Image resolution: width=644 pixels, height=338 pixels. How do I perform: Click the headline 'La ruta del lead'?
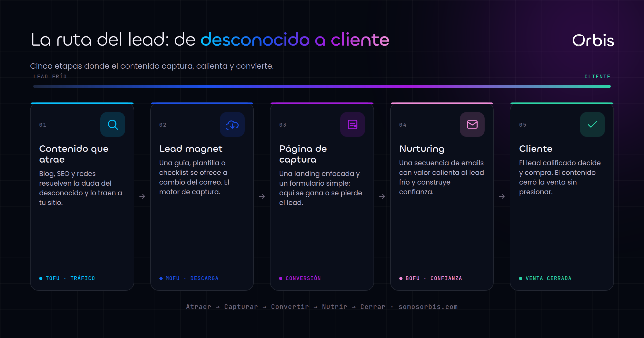coord(100,40)
